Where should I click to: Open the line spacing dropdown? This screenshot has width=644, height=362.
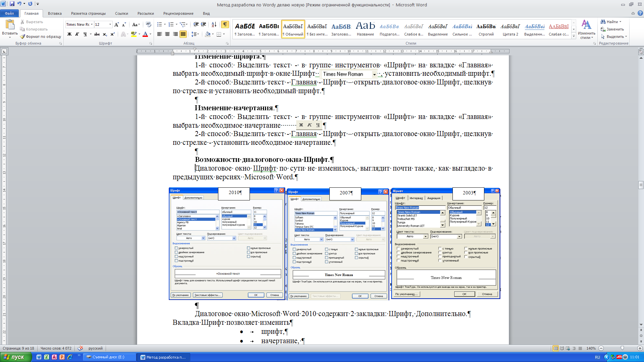click(x=195, y=34)
